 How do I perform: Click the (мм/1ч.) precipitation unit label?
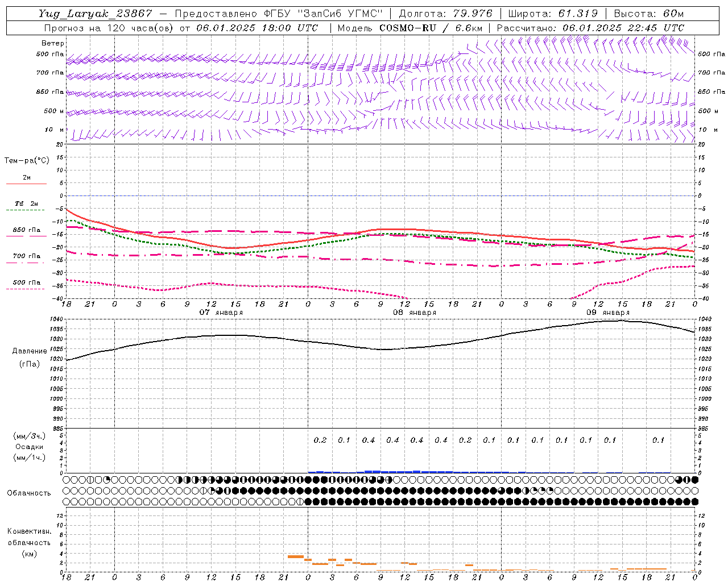coord(30,458)
